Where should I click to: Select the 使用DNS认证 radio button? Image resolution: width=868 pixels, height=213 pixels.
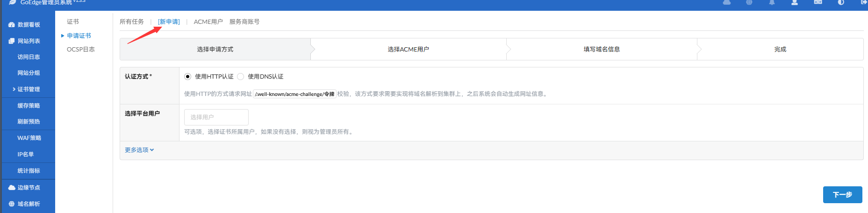click(x=241, y=77)
